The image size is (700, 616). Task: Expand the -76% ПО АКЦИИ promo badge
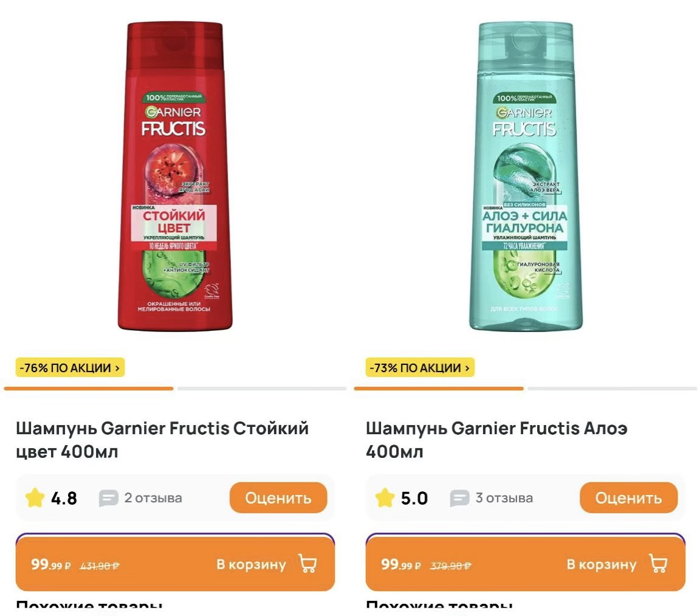click(x=70, y=368)
